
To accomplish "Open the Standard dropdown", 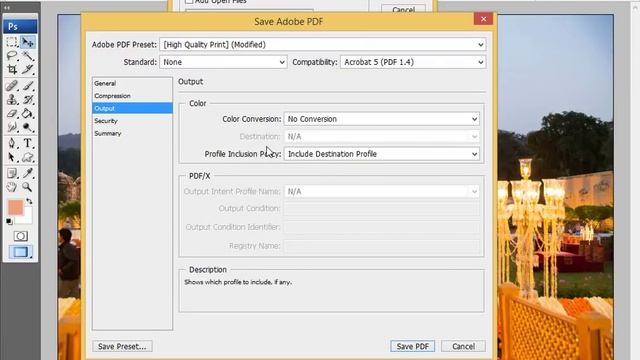I will pos(223,62).
